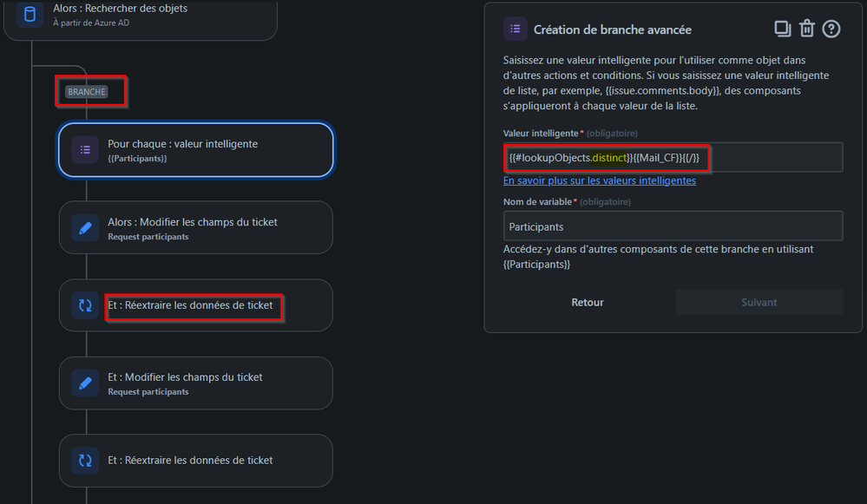867x504 pixels.
Task: Delete the branch using the trash icon
Action: 806,29
